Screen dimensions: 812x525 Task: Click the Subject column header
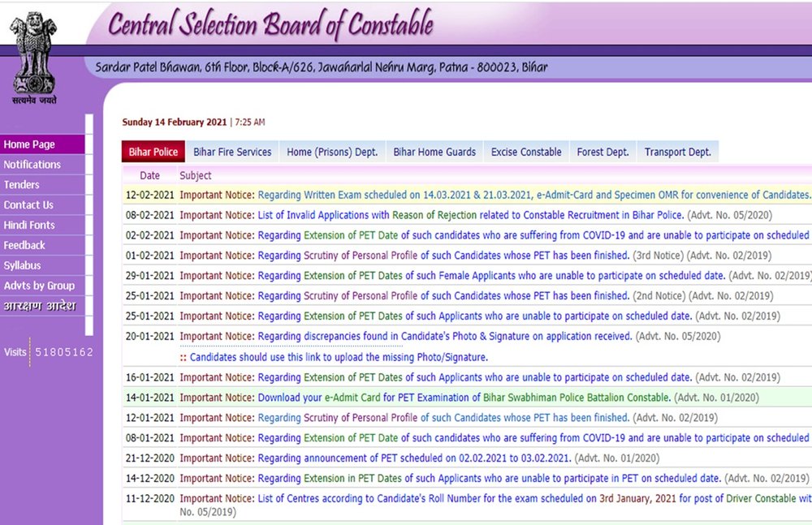pos(195,175)
